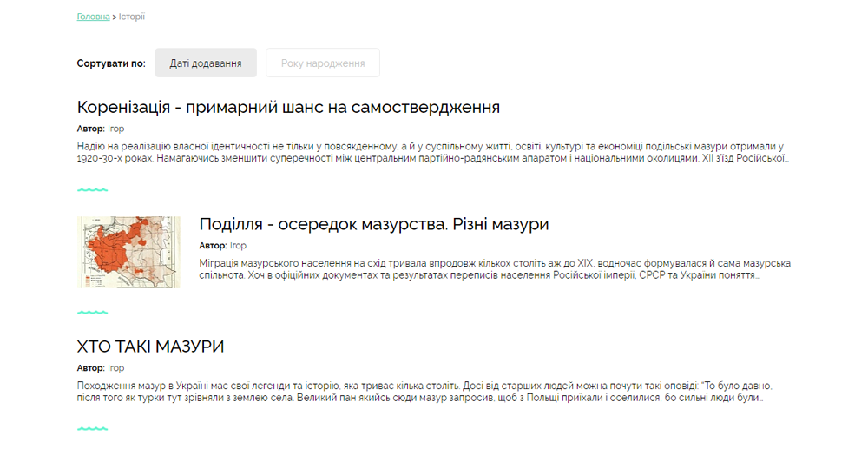The height and width of the screenshot is (449, 868).
Task: Click the excerpt starting with Походження мазур в Україні
Action: click(x=424, y=392)
